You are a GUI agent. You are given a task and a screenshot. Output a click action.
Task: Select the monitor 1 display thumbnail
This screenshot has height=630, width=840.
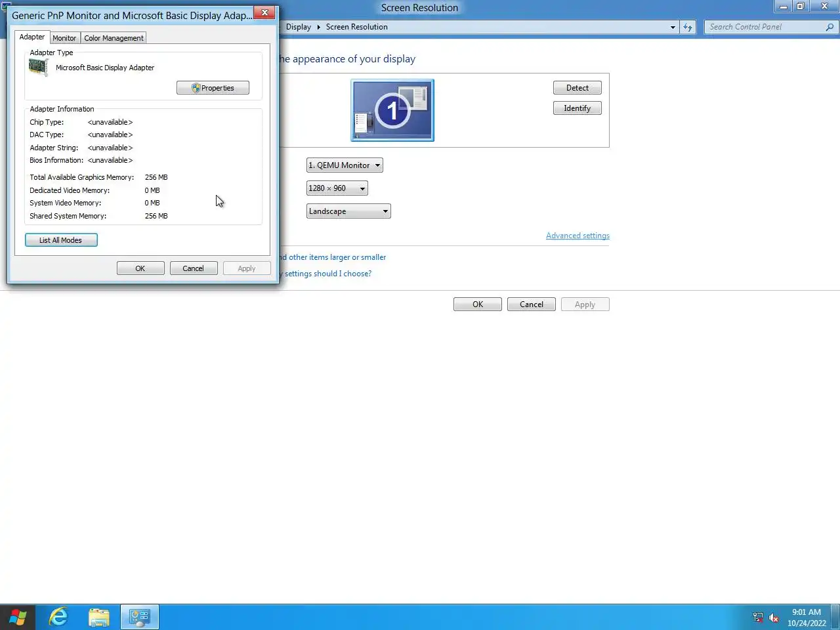pos(392,110)
